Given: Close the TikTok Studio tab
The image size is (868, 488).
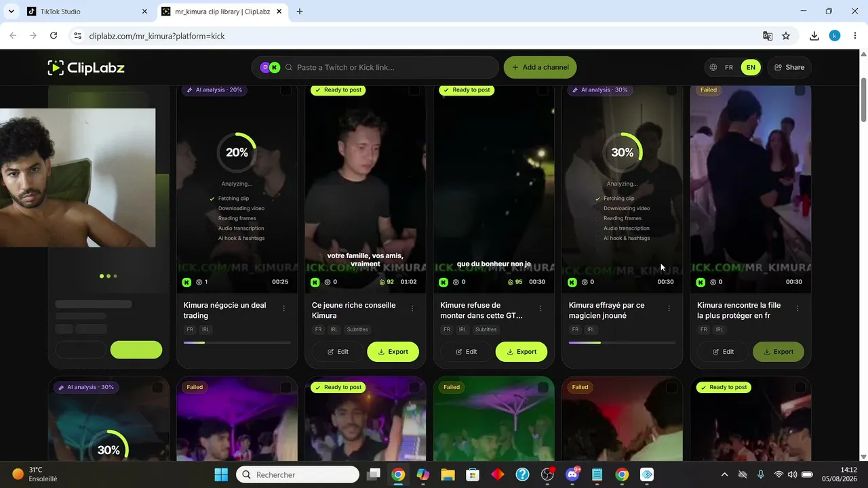Looking at the screenshot, I should 144,12.
